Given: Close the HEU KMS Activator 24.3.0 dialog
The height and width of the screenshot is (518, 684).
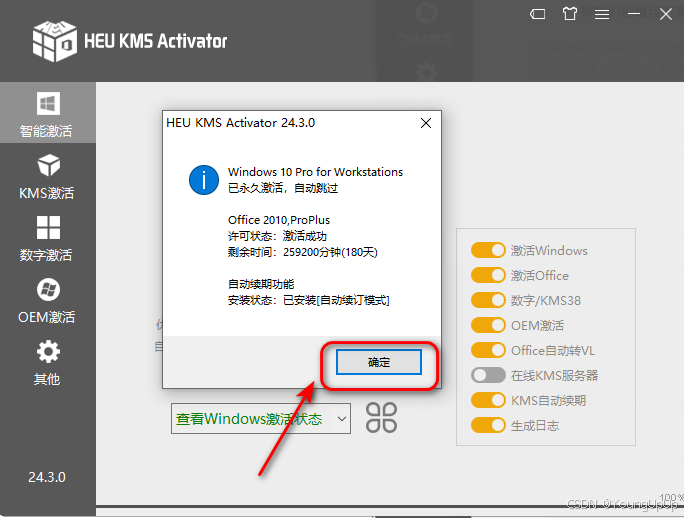Looking at the screenshot, I should coord(426,123).
